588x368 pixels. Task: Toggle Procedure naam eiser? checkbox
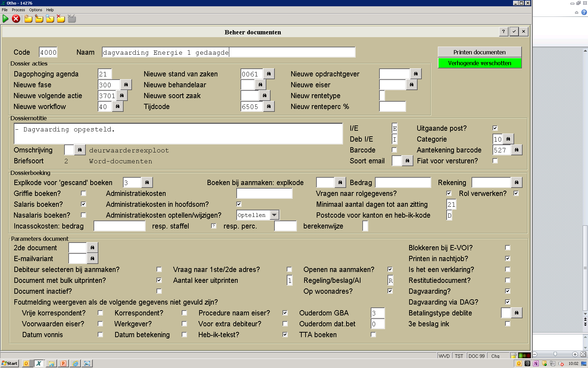coord(285,313)
